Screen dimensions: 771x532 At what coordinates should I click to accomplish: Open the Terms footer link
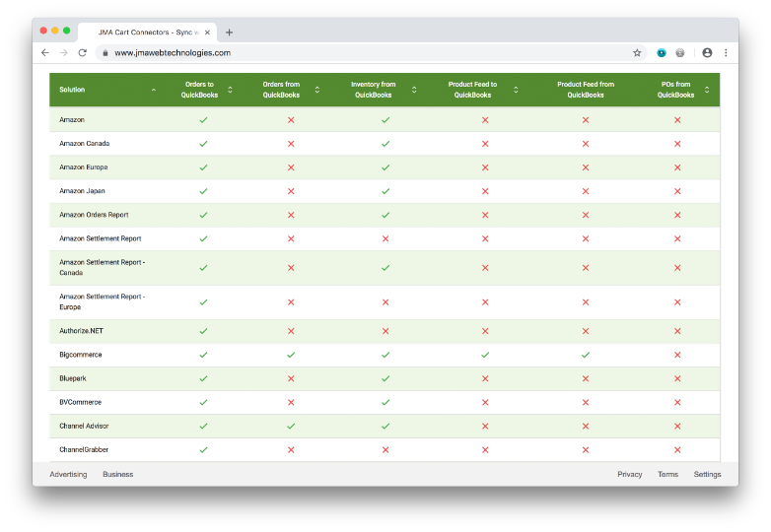pyautogui.click(x=667, y=474)
